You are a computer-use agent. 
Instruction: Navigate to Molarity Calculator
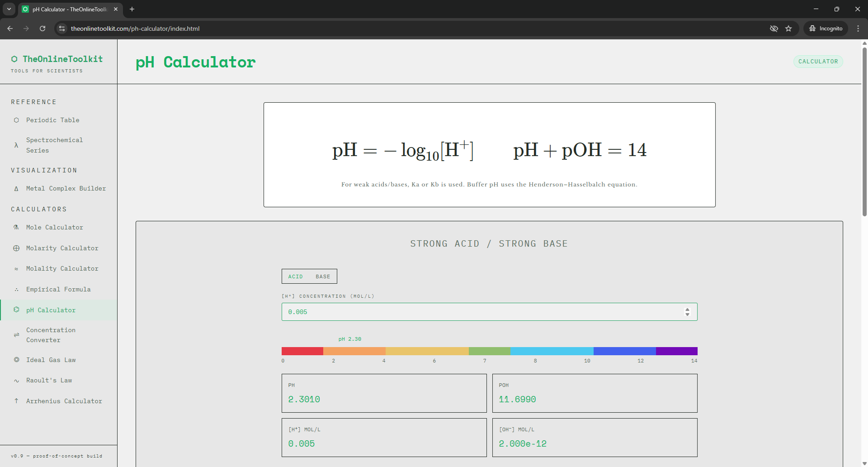[59, 248]
